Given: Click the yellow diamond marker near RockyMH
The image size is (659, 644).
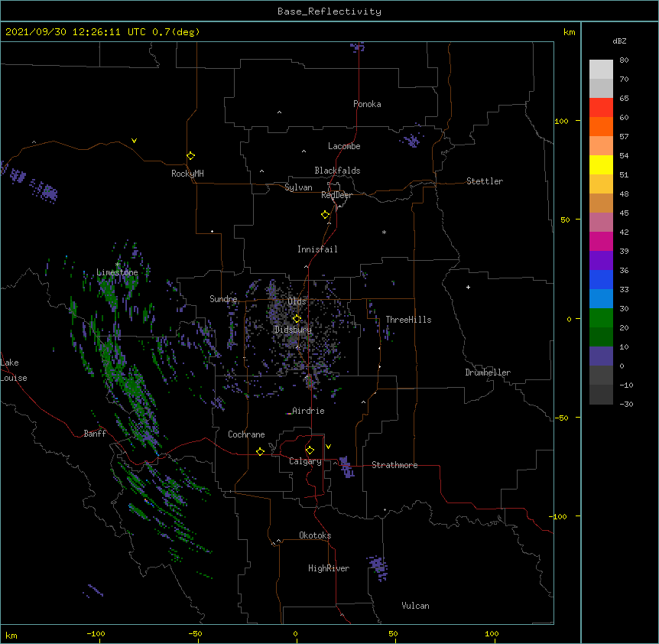Looking at the screenshot, I should [191, 156].
